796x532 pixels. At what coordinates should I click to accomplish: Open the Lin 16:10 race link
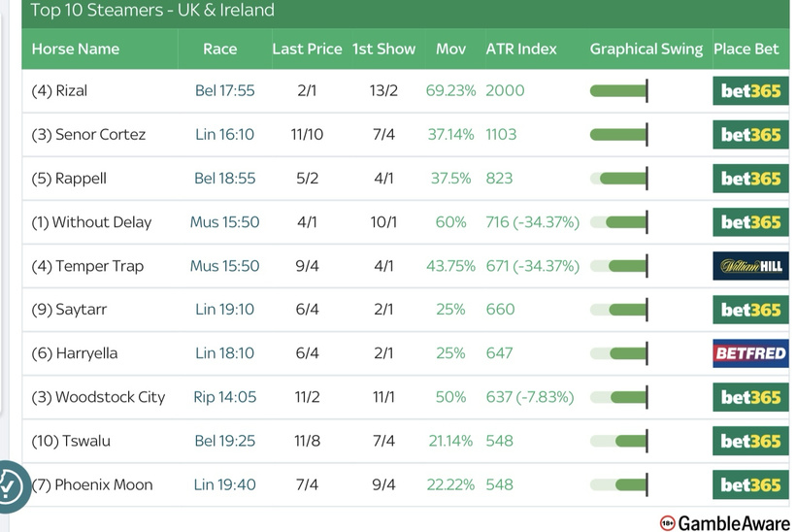224,135
